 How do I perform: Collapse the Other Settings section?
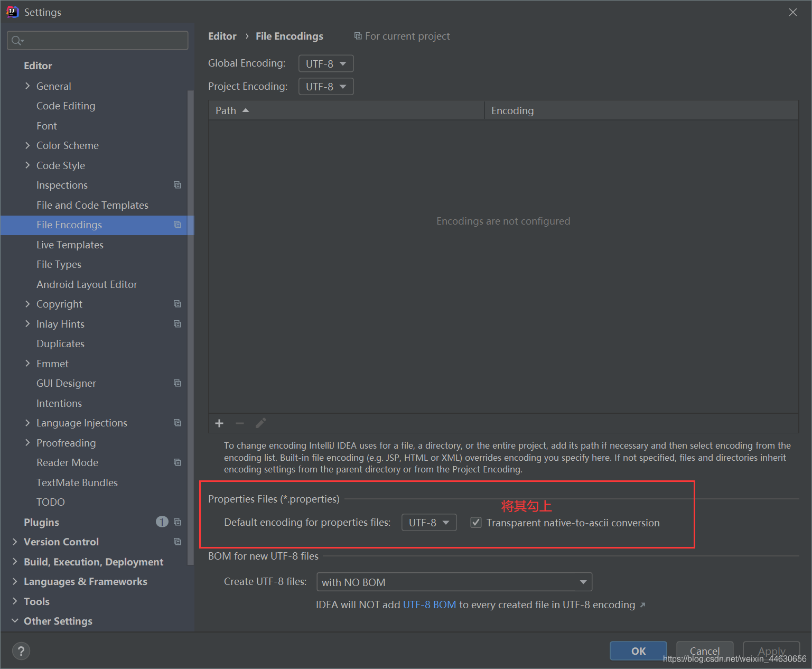[15, 620]
